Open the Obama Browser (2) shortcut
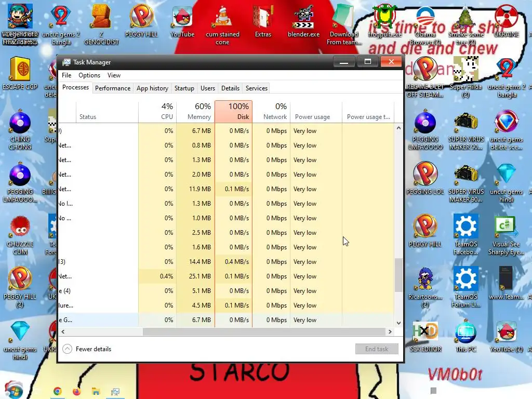The image size is (532, 399). (x=425, y=25)
